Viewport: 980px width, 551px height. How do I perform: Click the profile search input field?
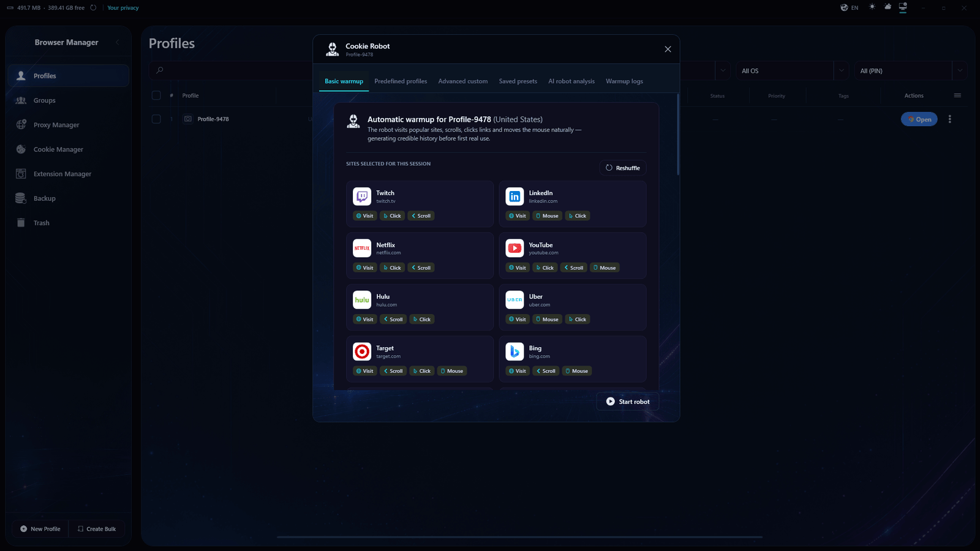pyautogui.click(x=232, y=70)
